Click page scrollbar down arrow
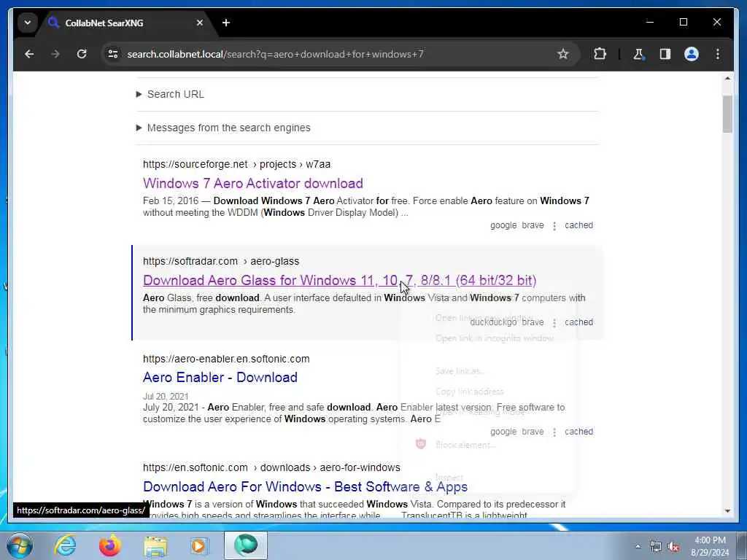This screenshot has width=747, height=560. pos(727,511)
